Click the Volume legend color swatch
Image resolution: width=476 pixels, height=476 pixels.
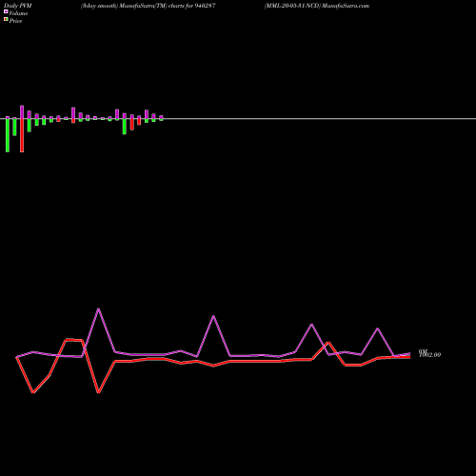(6, 11)
